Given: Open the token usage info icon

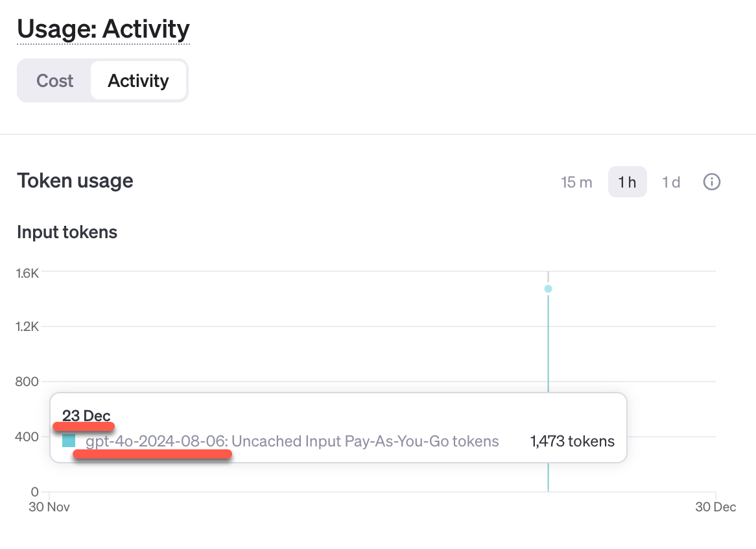Looking at the screenshot, I should coord(712,182).
